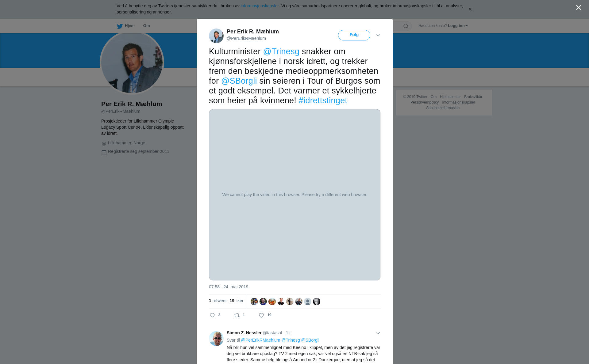The width and height of the screenshot is (589, 364).
Task: Expand the tweet options chevron next to Følg
Action: point(378,35)
